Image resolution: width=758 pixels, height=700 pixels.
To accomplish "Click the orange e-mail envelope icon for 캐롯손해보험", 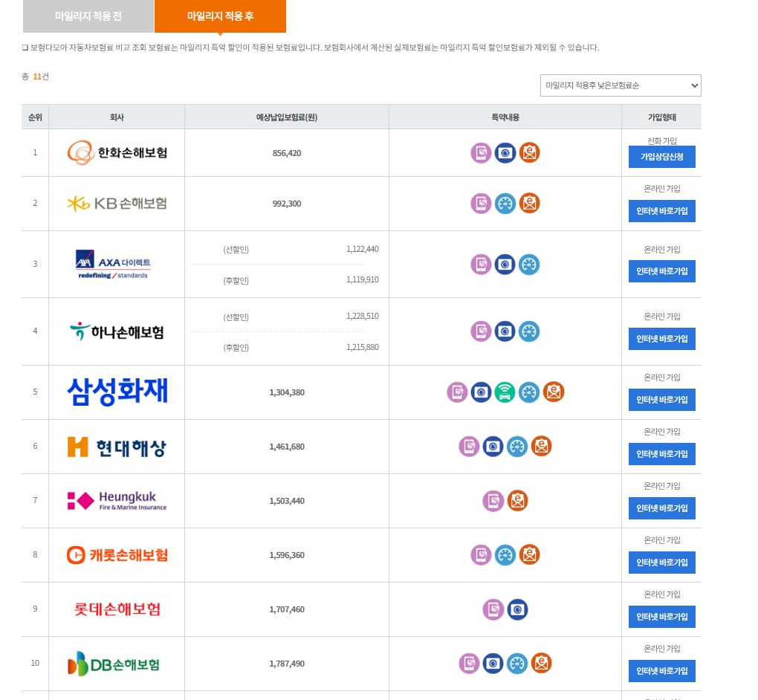I will click(x=529, y=555).
